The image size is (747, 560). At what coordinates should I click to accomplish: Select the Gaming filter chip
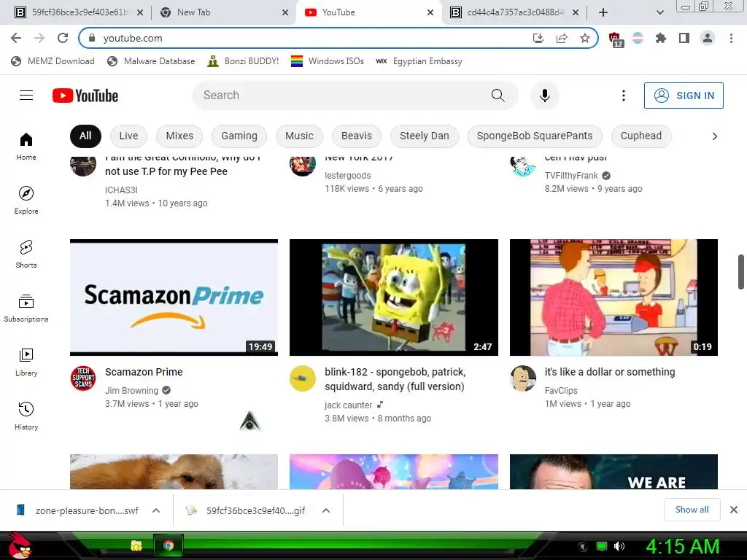click(x=239, y=136)
